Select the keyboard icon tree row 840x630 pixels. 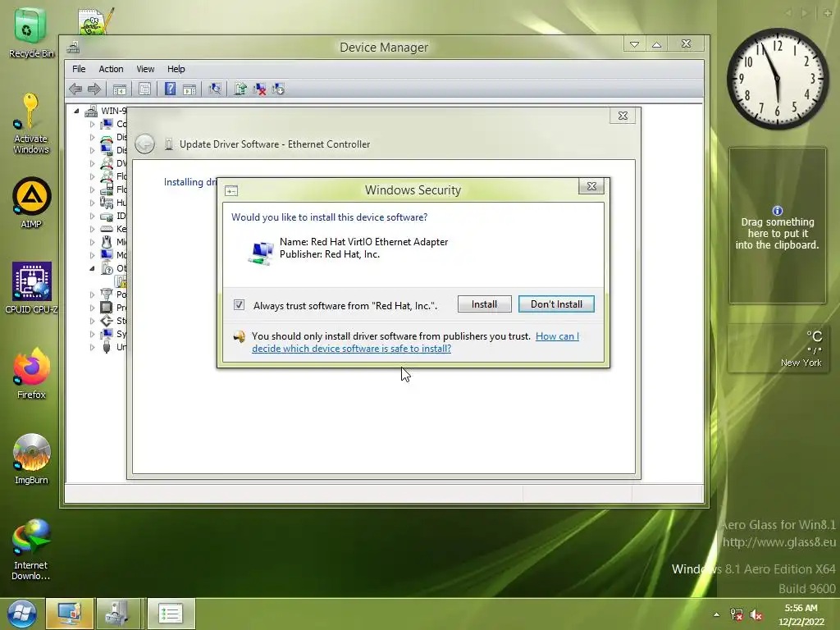pyautogui.click(x=113, y=229)
